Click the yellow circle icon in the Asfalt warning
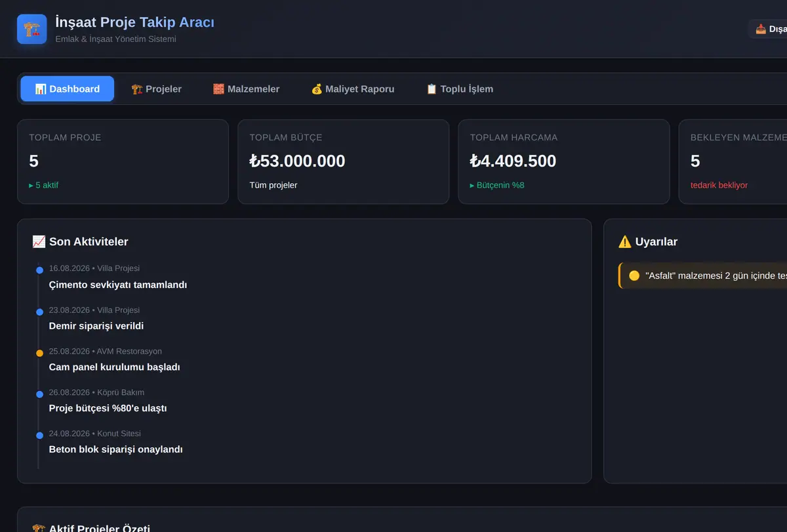This screenshot has height=532, width=787. coord(634,276)
